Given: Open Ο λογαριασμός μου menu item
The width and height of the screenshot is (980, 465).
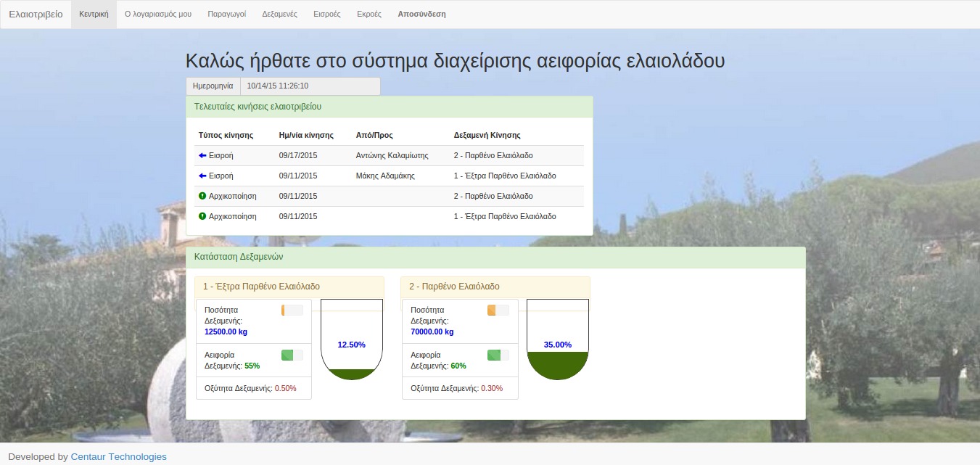Looking at the screenshot, I should (x=158, y=14).
